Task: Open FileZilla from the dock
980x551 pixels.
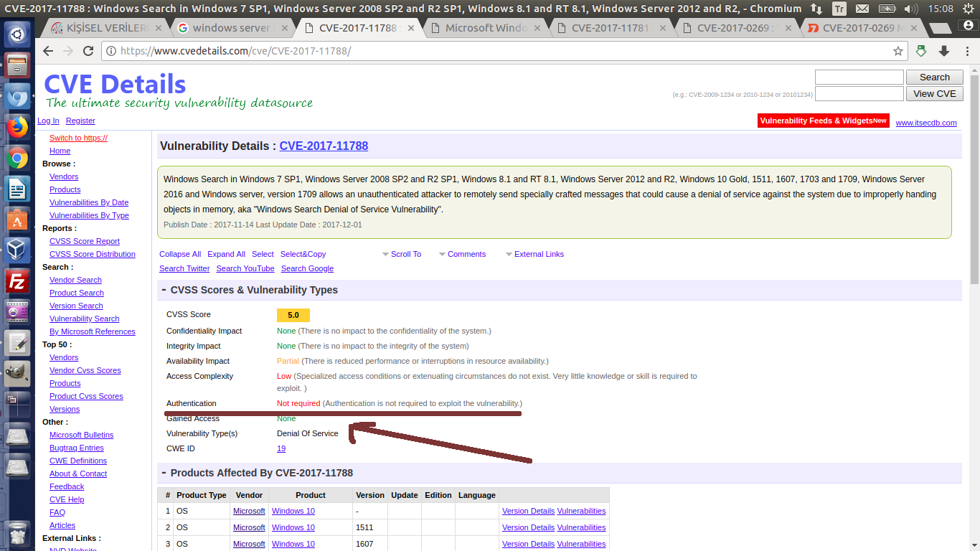Action: pyautogui.click(x=17, y=282)
